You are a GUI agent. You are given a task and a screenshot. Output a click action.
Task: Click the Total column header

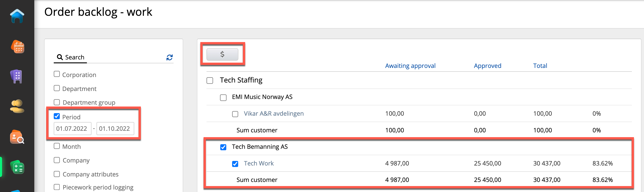coord(540,66)
